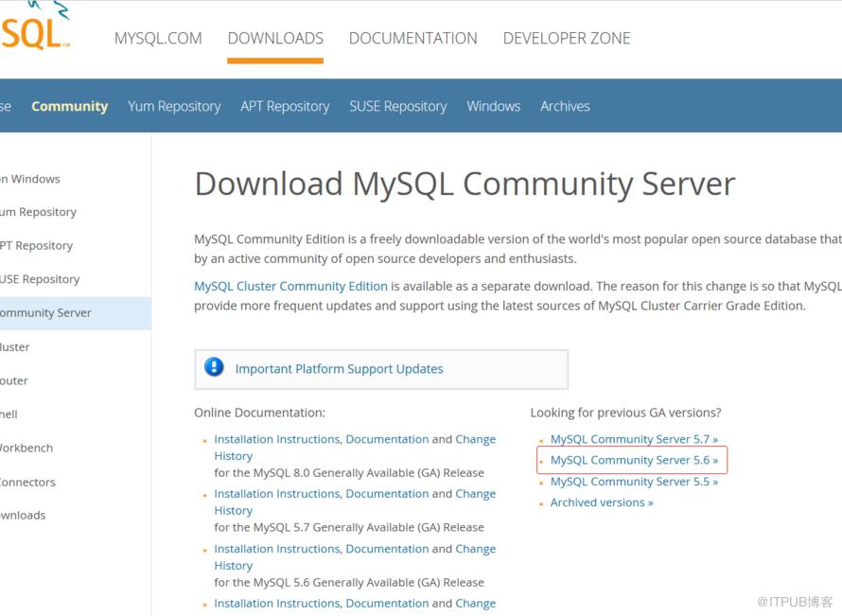Open MySQL Community Server 5.5 link
Viewport: 842px width, 616px height.
634,482
